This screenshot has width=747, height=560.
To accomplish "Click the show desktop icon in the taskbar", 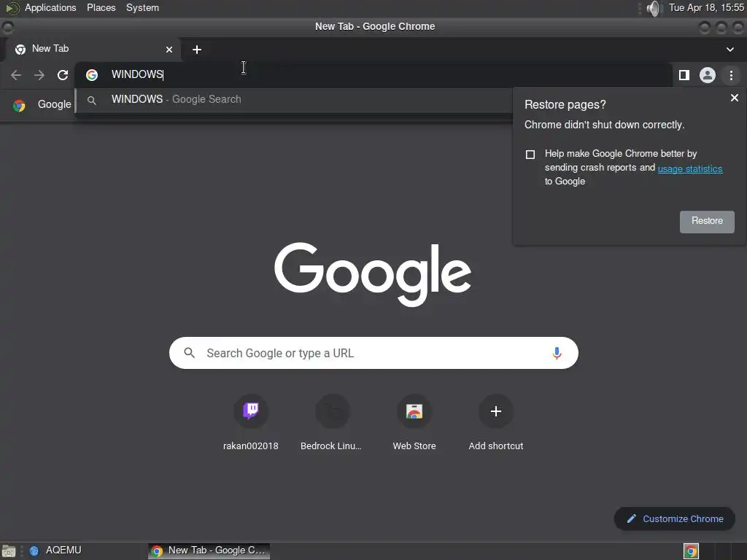I will (x=9, y=551).
